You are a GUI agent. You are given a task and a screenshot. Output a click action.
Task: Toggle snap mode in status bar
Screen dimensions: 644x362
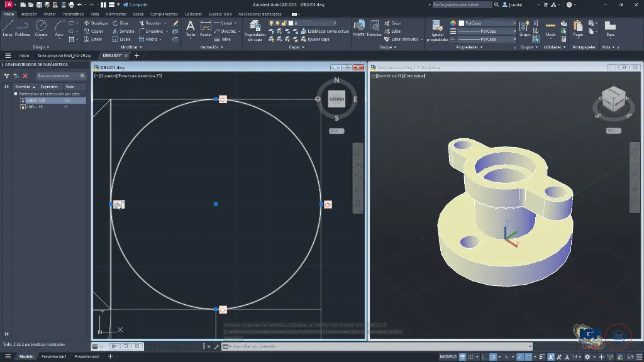click(470, 357)
